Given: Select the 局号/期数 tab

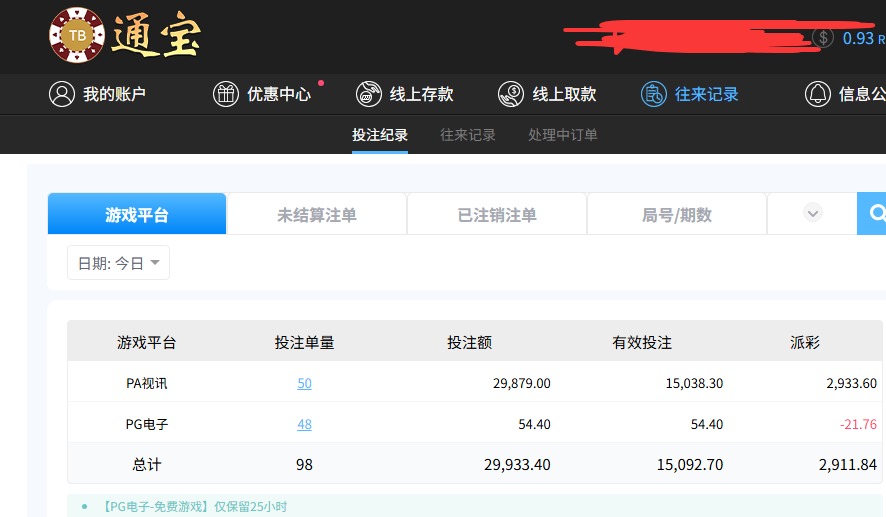Looking at the screenshot, I should pyautogui.click(x=677, y=214).
